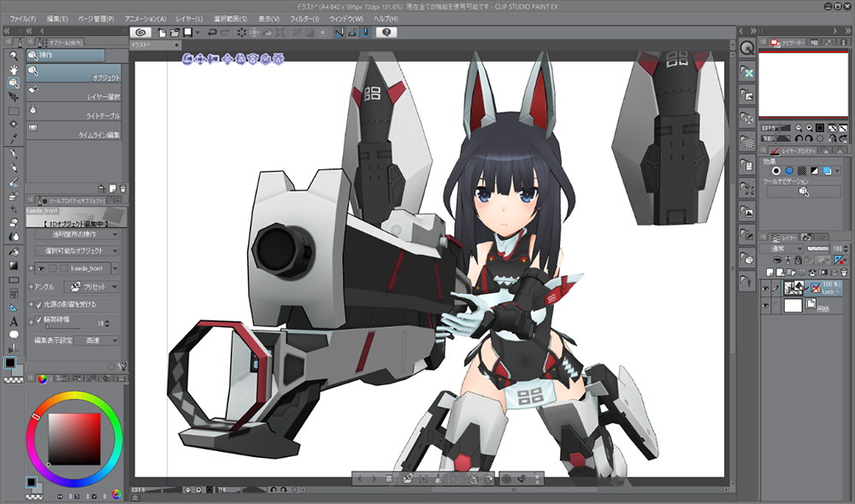Toggle 輪郭線幅 outline width checkbox
The height and width of the screenshot is (504, 855).
(38, 319)
